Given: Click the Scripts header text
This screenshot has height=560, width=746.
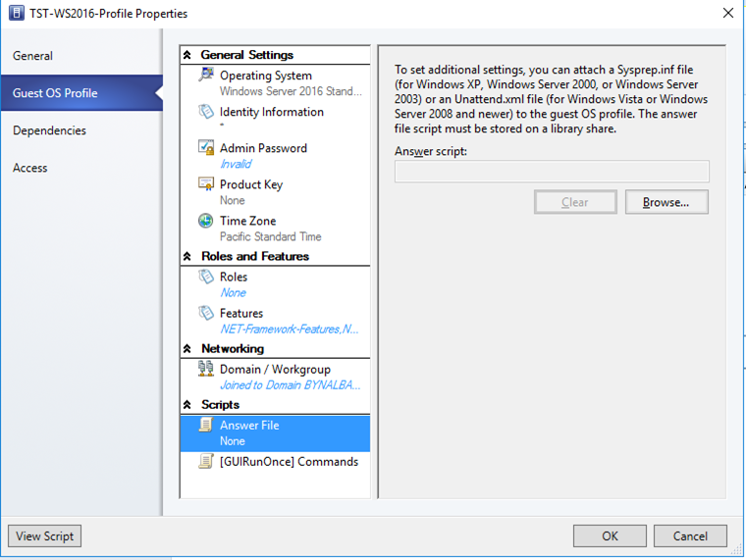Looking at the screenshot, I should tap(220, 405).
